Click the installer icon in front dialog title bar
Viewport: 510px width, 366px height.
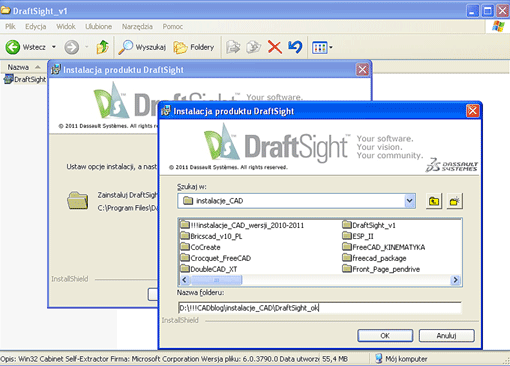(x=166, y=111)
